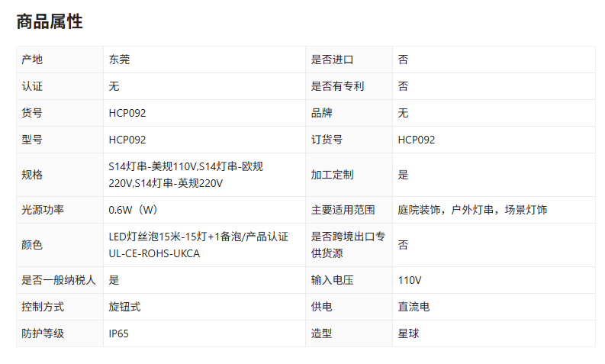Click the HCP092 value beside 货号
The image size is (605, 364).
127,113
